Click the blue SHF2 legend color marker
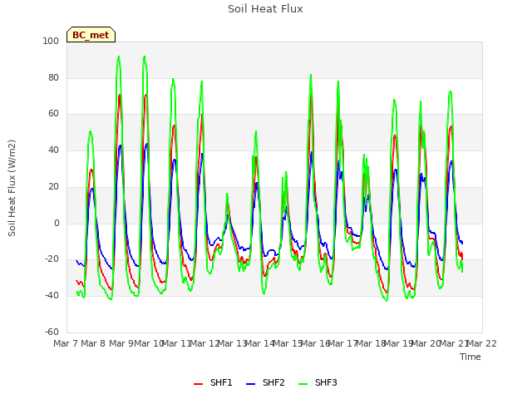This screenshot has width=532, height=399. coord(250,384)
